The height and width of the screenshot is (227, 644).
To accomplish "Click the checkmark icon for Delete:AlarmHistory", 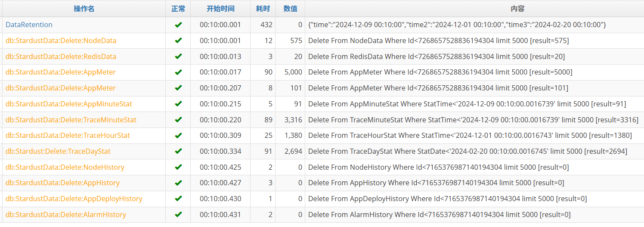I will coord(178,215).
